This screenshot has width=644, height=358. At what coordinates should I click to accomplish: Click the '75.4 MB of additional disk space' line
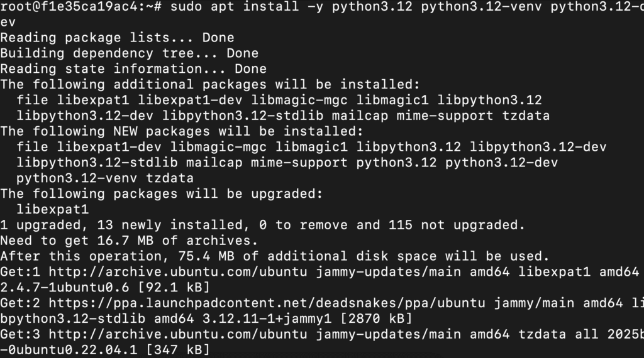click(x=275, y=256)
